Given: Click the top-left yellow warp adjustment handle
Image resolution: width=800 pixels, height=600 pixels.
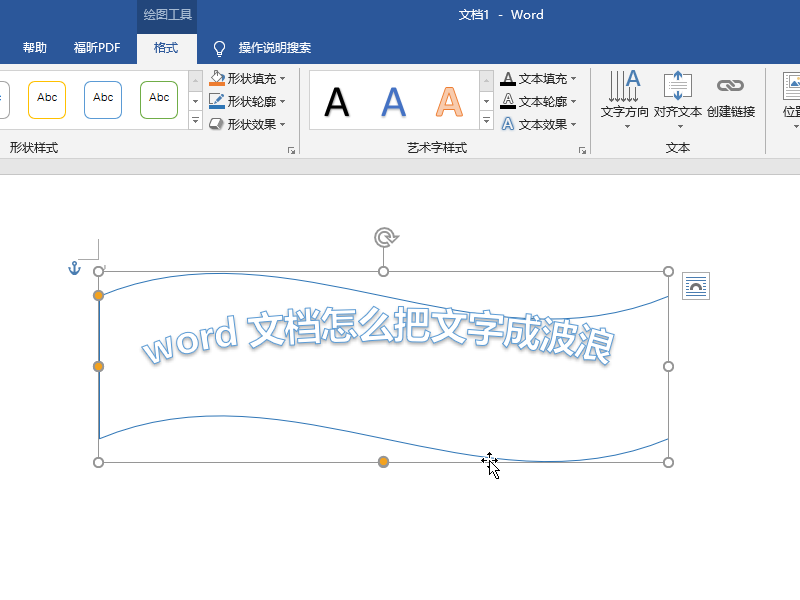Looking at the screenshot, I should (x=98, y=295).
